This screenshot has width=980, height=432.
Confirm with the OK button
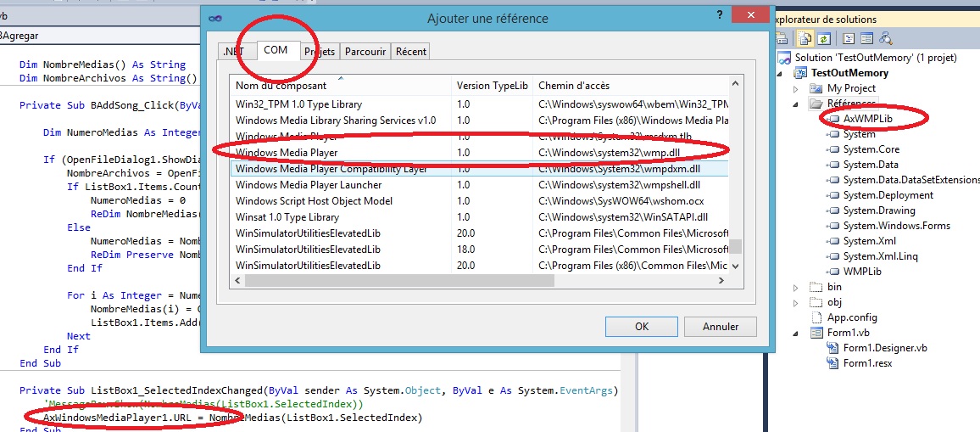(642, 326)
